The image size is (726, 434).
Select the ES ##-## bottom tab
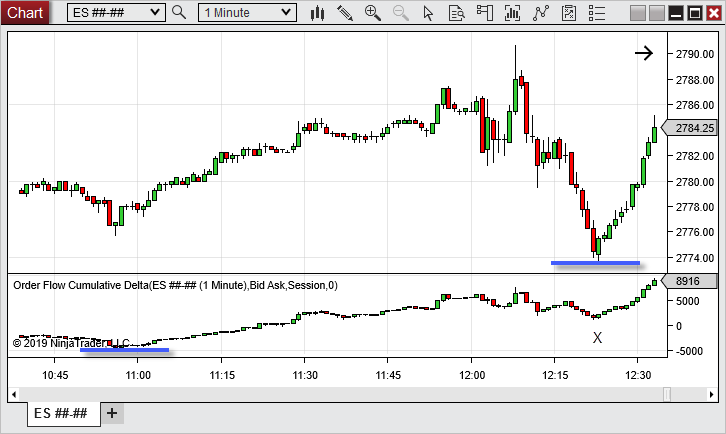[x=60, y=413]
